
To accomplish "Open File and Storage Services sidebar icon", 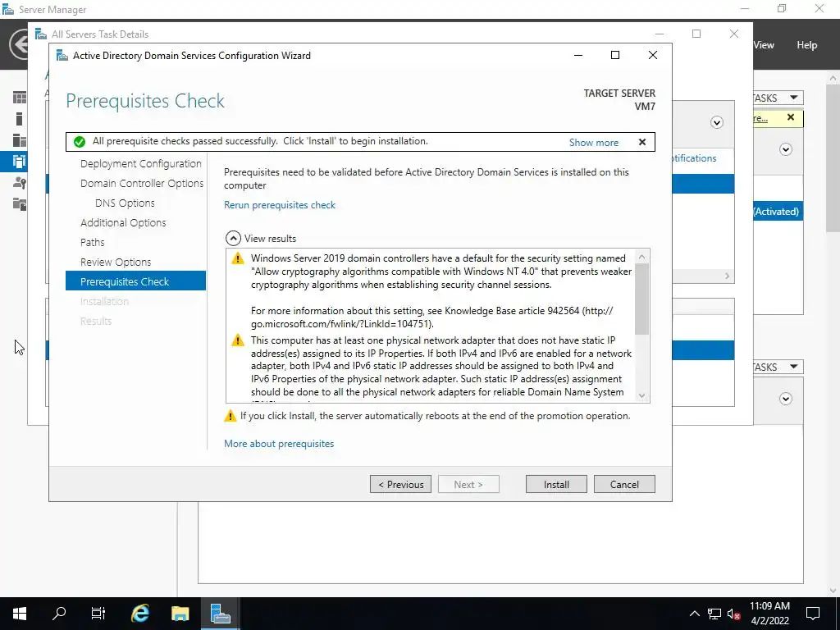I will [20, 203].
